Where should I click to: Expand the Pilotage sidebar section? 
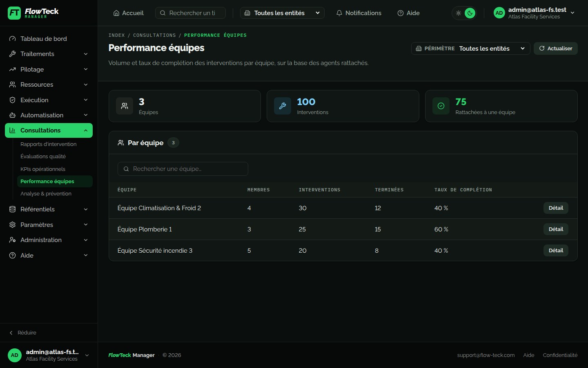(49, 70)
